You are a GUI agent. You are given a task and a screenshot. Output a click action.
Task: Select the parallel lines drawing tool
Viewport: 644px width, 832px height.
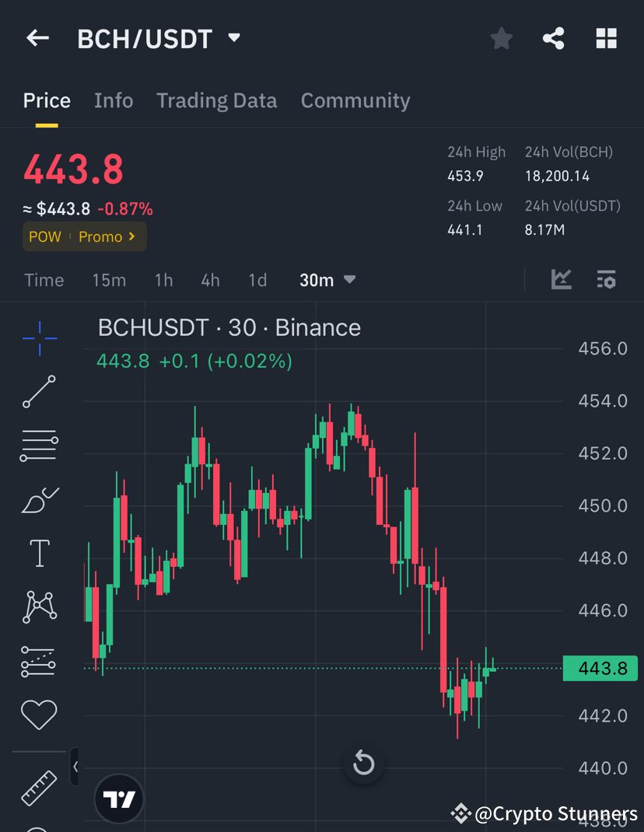tap(39, 446)
